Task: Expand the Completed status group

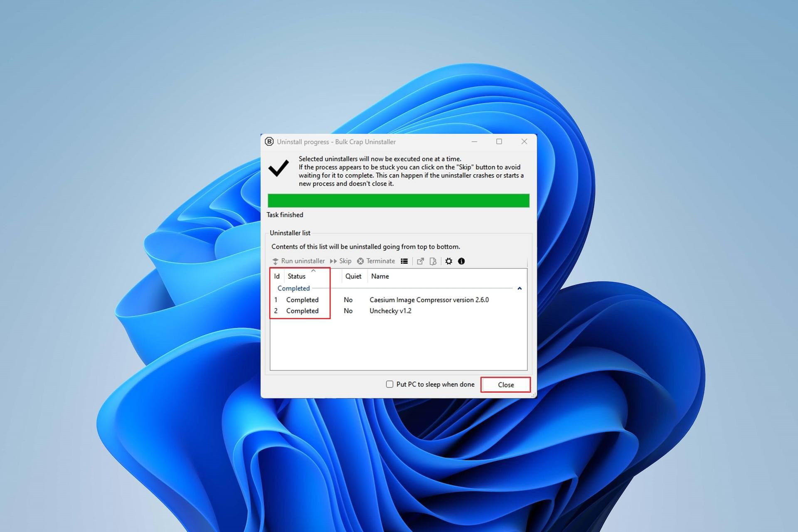Action: [520, 288]
